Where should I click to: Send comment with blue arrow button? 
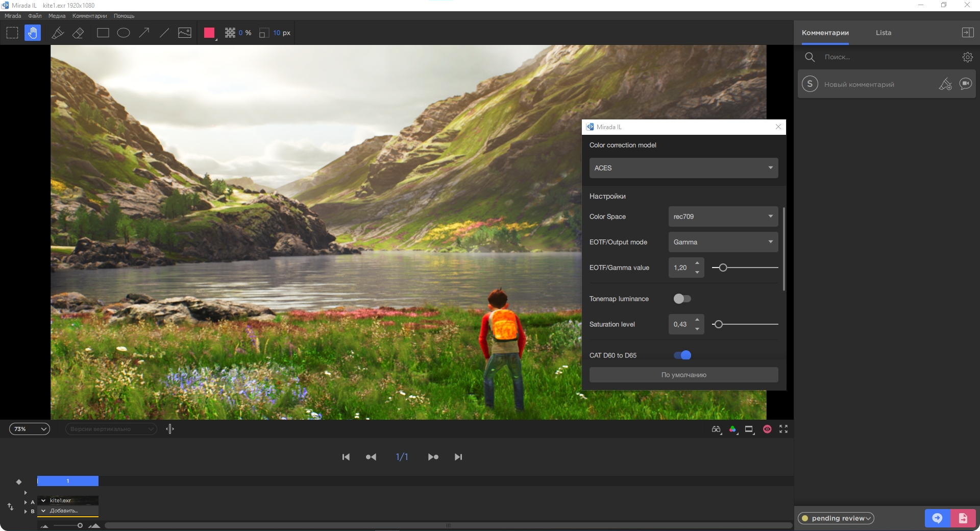click(x=938, y=518)
